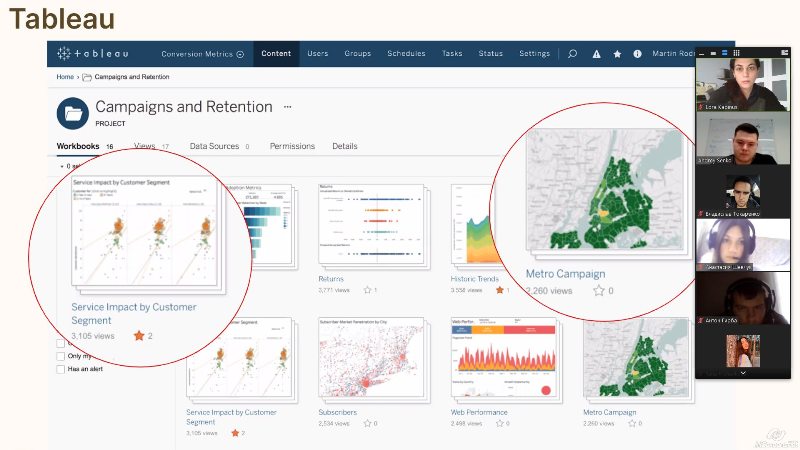This screenshot has height=450, width=800.
Task: Click the Web Performance title link
Action: click(x=479, y=412)
